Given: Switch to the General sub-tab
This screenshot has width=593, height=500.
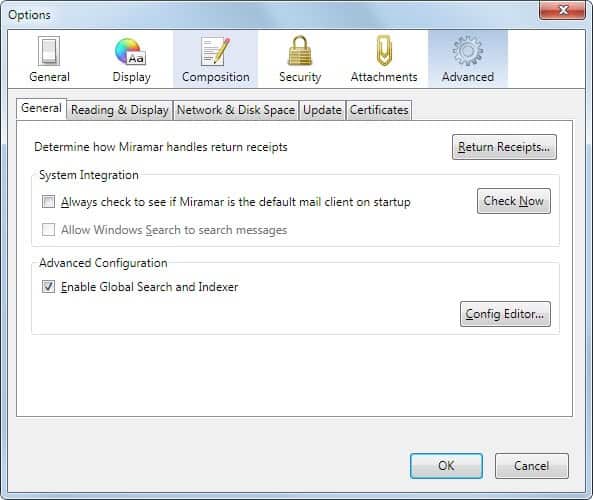Looking at the screenshot, I should tap(41, 109).
